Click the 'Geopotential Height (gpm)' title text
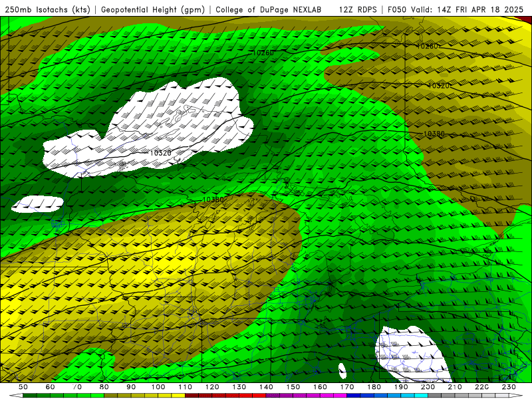Viewport: 532px width, 399px height. pos(153,9)
